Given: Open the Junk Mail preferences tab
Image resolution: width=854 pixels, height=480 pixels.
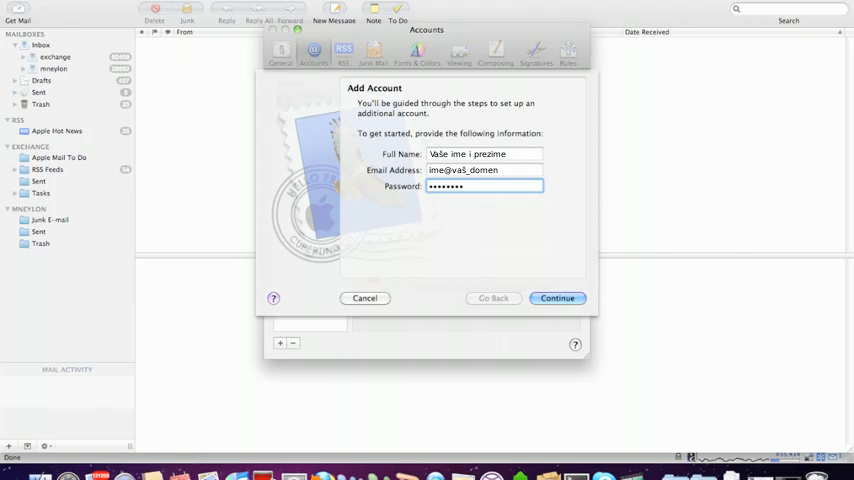Looking at the screenshot, I should pos(374,53).
